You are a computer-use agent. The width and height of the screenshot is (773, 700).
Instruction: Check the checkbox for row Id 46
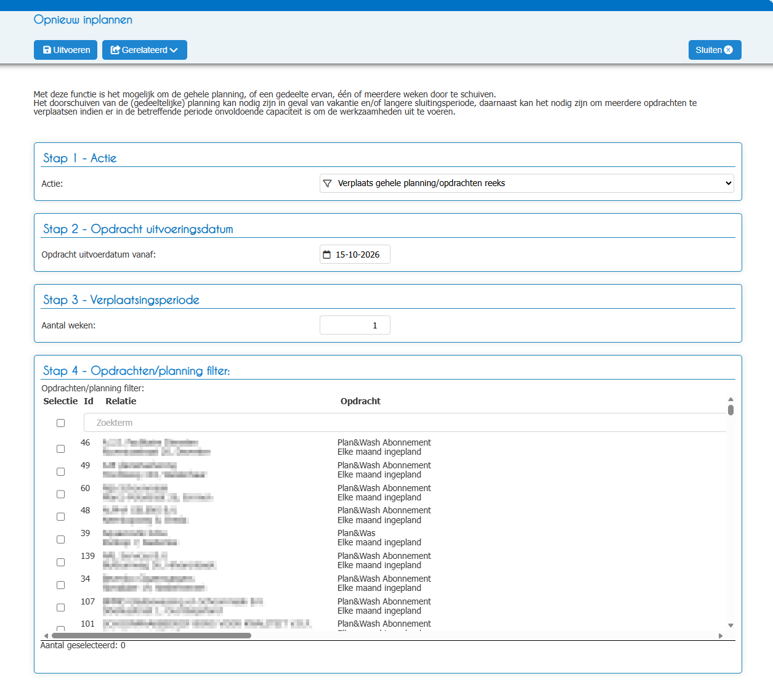click(x=60, y=449)
